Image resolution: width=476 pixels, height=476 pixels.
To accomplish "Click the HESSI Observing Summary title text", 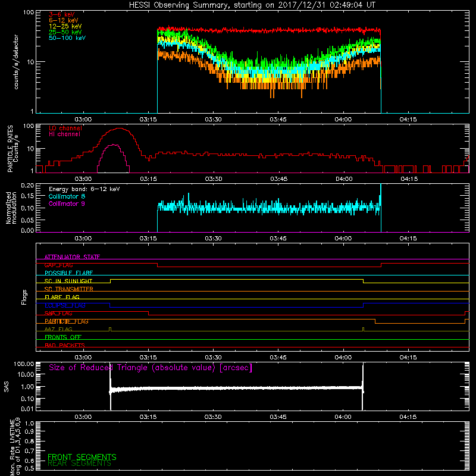I will click(252, 5).
